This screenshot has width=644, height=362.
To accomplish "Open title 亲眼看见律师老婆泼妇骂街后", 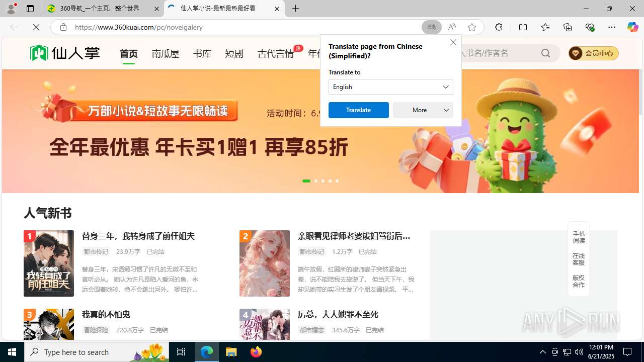I will click(354, 236).
